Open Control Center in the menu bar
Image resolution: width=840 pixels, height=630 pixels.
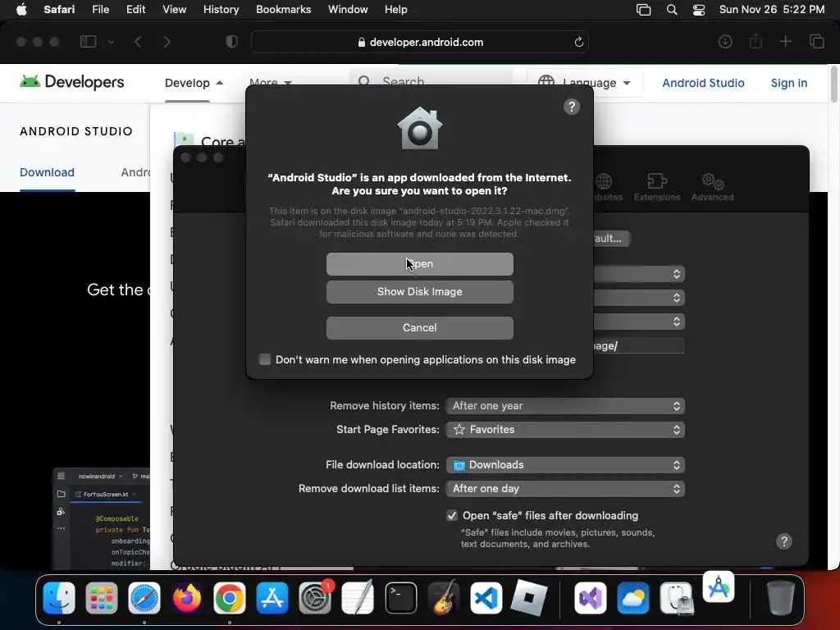coord(699,10)
